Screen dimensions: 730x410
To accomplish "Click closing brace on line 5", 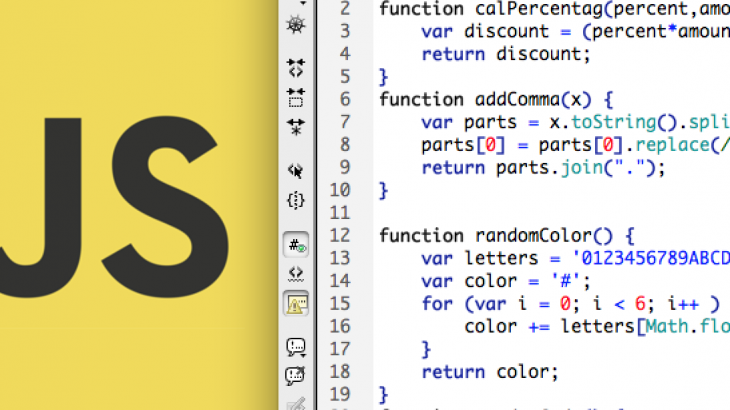I will point(383,77).
